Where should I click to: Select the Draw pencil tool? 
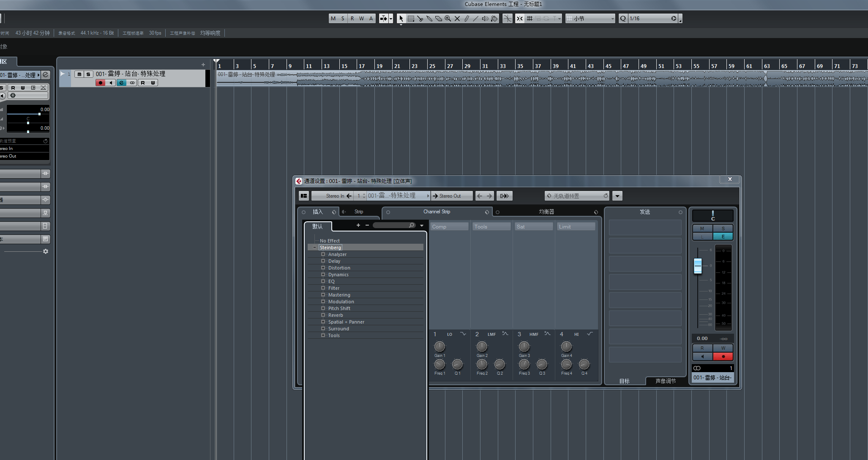[x=467, y=19]
